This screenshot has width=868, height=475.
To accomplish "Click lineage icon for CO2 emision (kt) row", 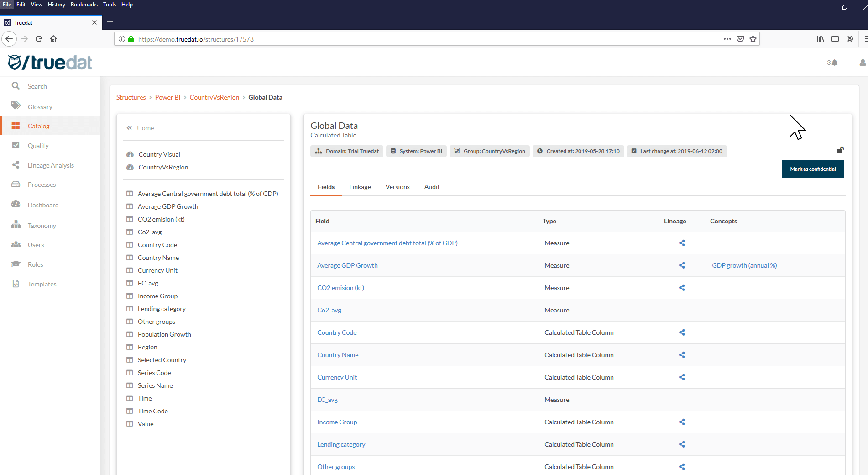I will [x=682, y=288].
